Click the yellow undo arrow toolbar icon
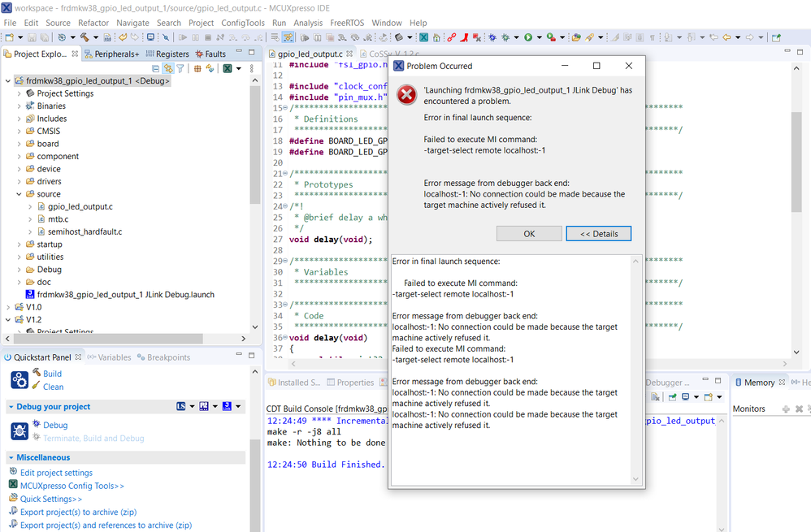 123,37
